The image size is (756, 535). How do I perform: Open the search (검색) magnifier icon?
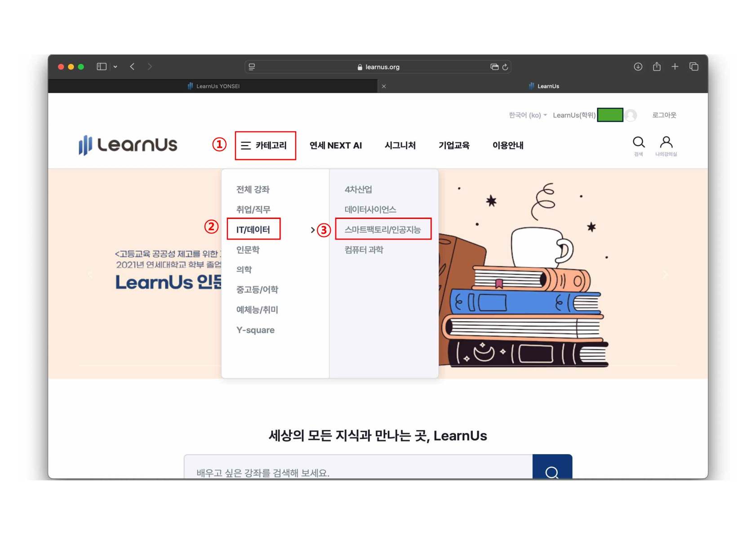coord(639,143)
